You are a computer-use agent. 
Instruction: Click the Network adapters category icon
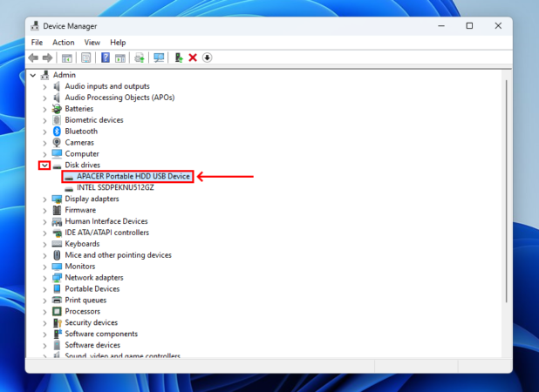(x=57, y=278)
